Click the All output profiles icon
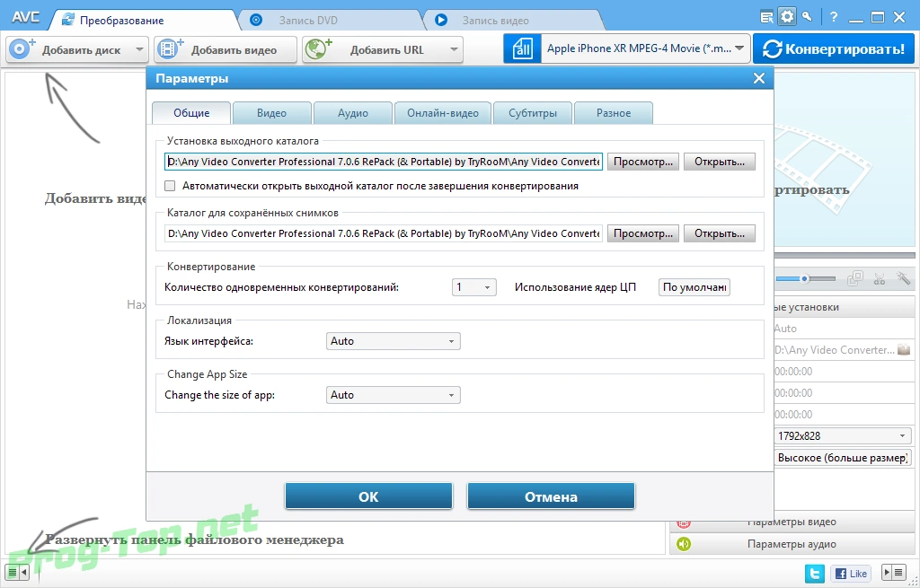Viewport: 920px width, 588px height. (522, 48)
